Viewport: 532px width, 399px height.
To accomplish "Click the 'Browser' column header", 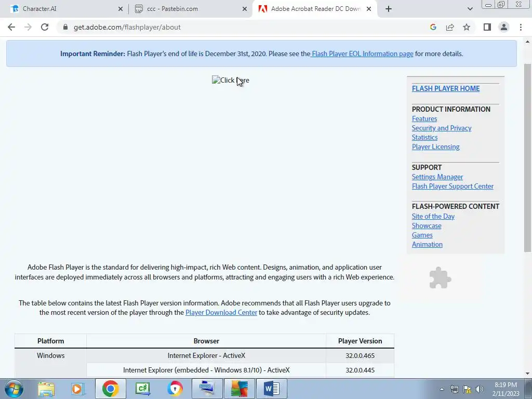I will (x=206, y=341).
